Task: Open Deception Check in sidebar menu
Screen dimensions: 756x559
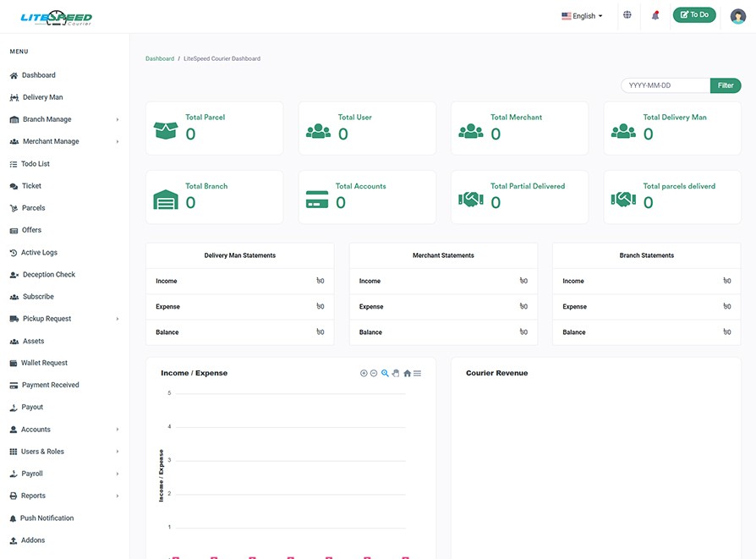Action: click(x=48, y=275)
